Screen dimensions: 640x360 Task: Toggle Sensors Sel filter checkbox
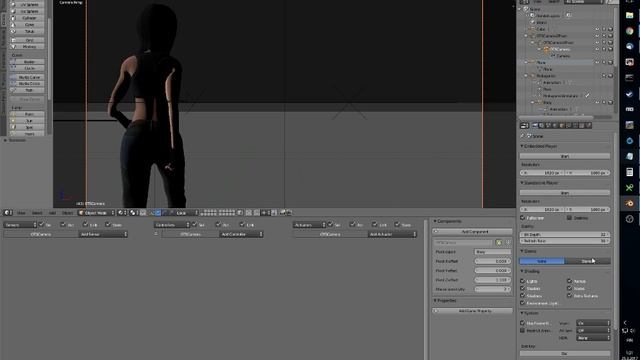(41, 224)
